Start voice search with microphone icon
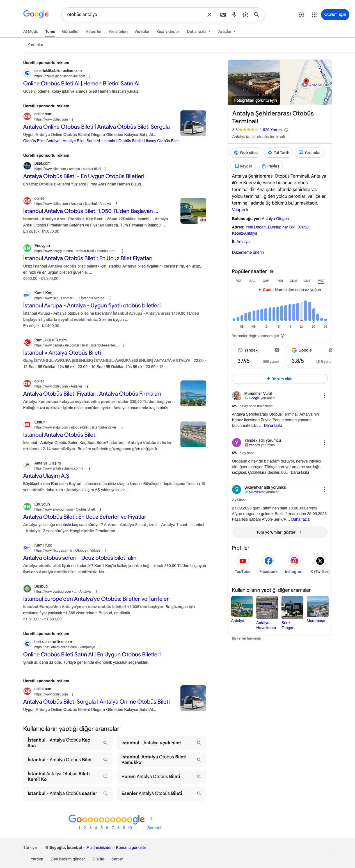 [x=234, y=15]
